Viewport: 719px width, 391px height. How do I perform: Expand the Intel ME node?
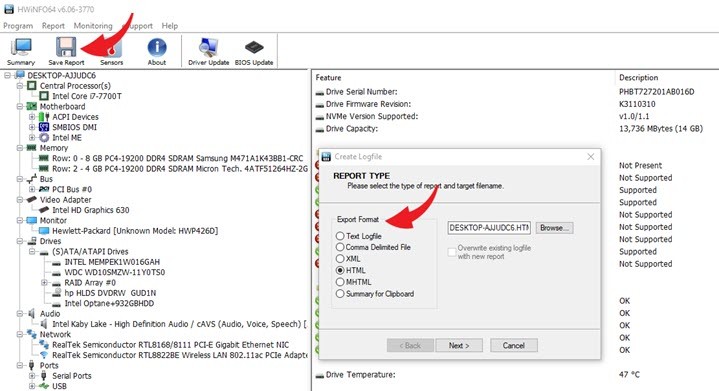click(x=32, y=138)
